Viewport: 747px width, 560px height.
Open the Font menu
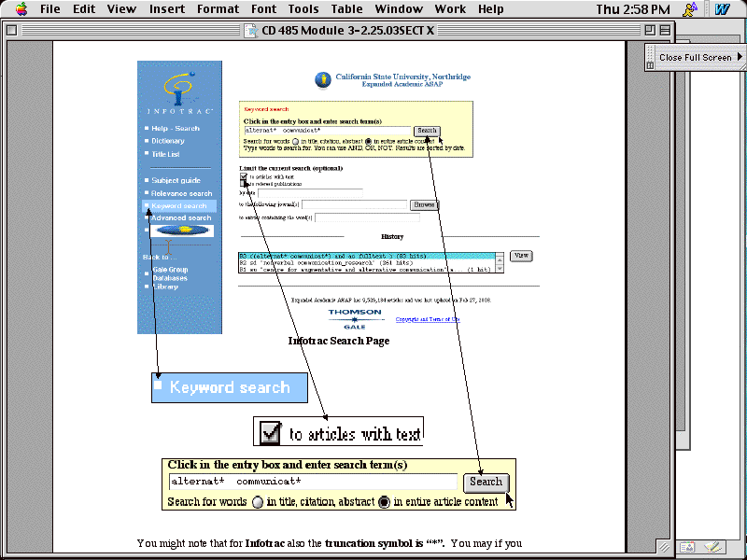coord(263,9)
